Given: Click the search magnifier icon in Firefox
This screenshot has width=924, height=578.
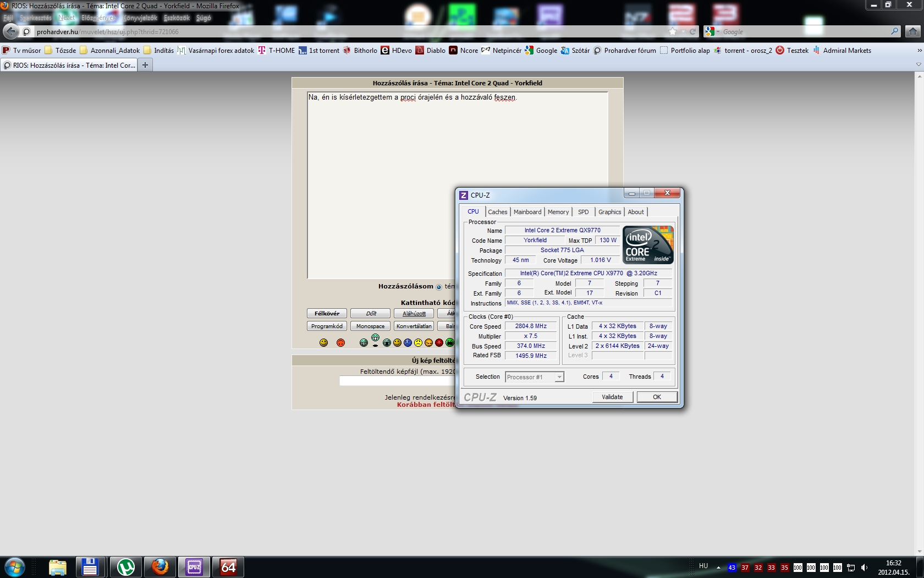Looking at the screenshot, I should (895, 31).
